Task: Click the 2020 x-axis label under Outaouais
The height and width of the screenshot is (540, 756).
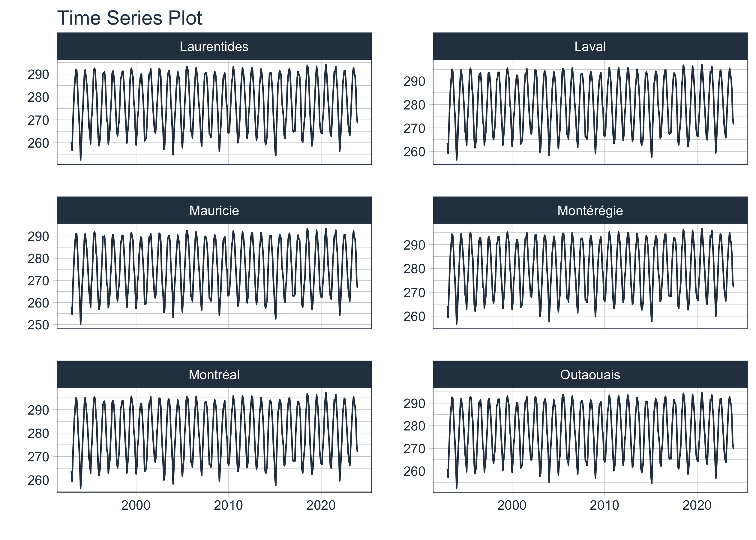Action: tap(697, 505)
